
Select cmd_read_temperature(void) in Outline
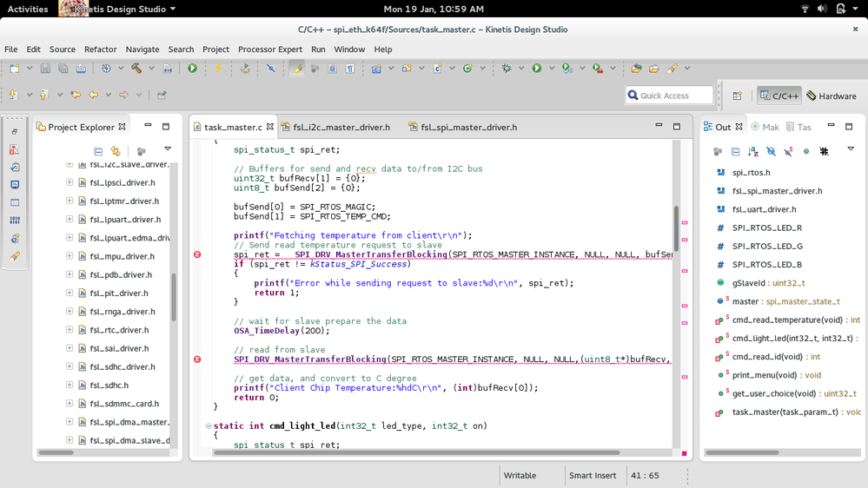coord(787,320)
